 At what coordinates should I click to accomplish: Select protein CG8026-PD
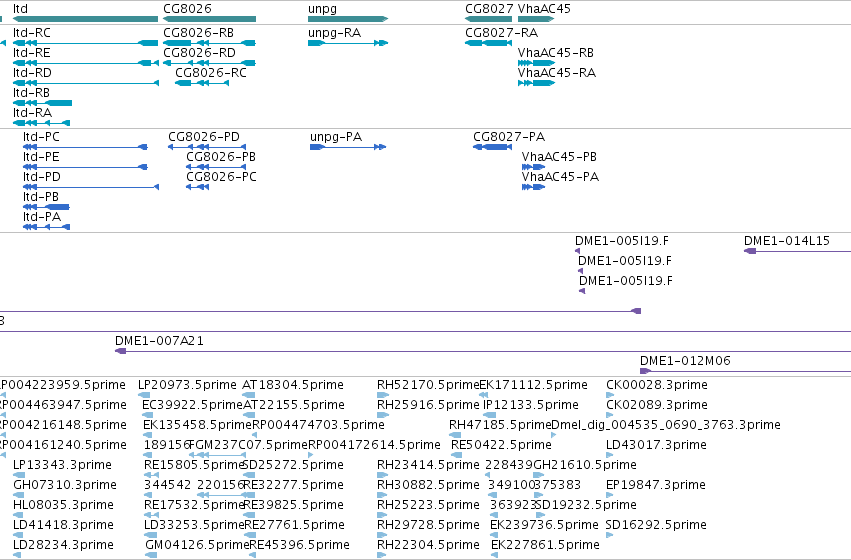(x=204, y=137)
